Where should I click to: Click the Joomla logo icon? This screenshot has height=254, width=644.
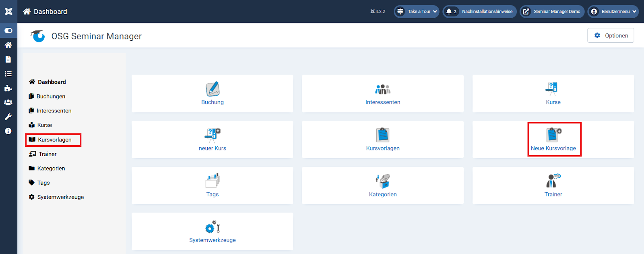coord(8,11)
